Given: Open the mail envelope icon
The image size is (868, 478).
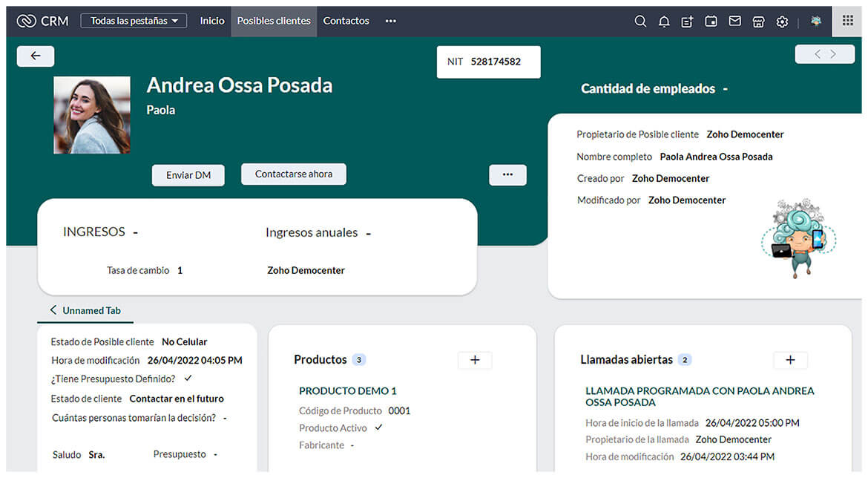Looking at the screenshot, I should point(734,22).
